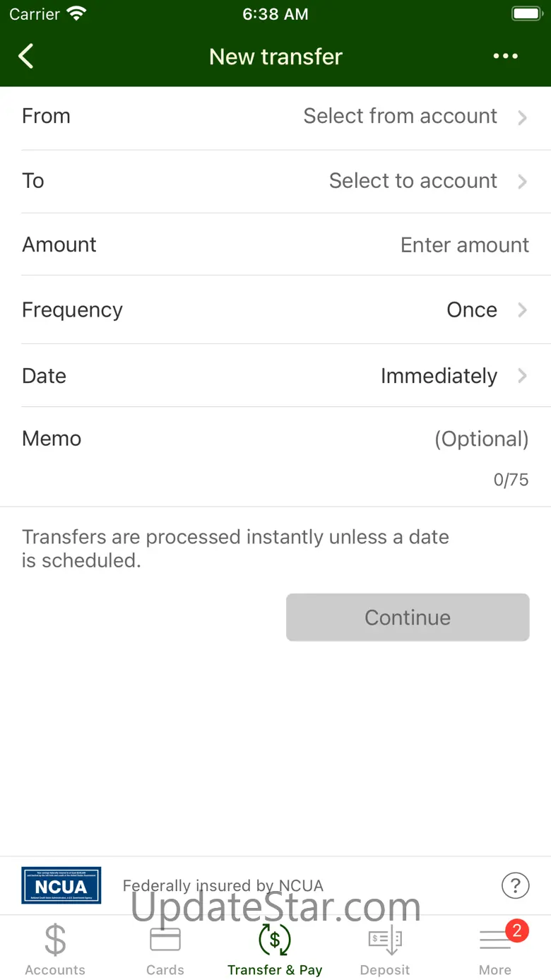Tap the New transfer title
The width and height of the screenshot is (551, 980).
(275, 57)
